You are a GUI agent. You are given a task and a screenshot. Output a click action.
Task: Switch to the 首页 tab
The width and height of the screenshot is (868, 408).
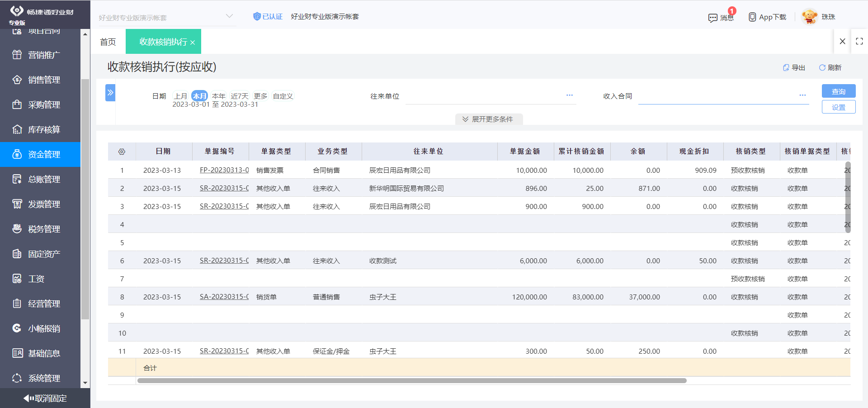[108, 41]
